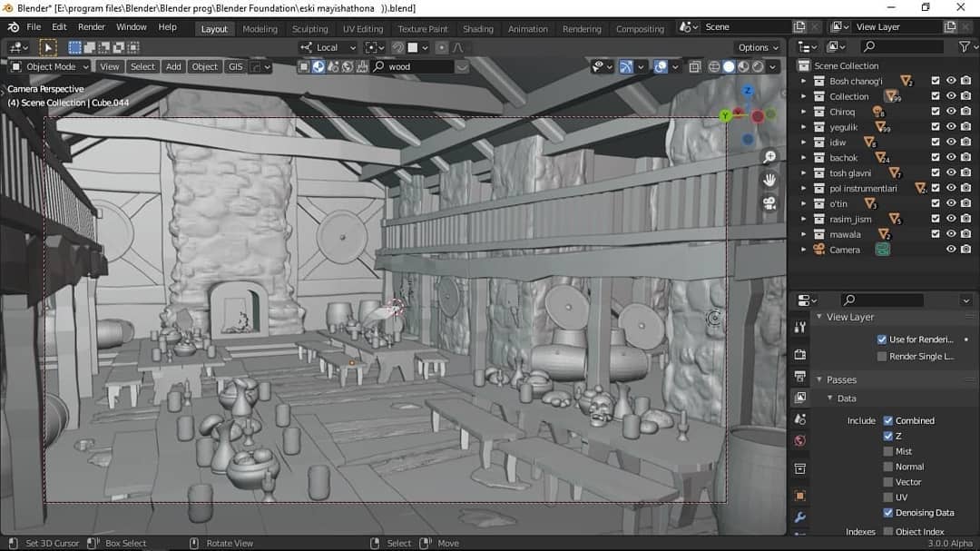
Task: Expand the yegulik collection
Action: pos(804,127)
